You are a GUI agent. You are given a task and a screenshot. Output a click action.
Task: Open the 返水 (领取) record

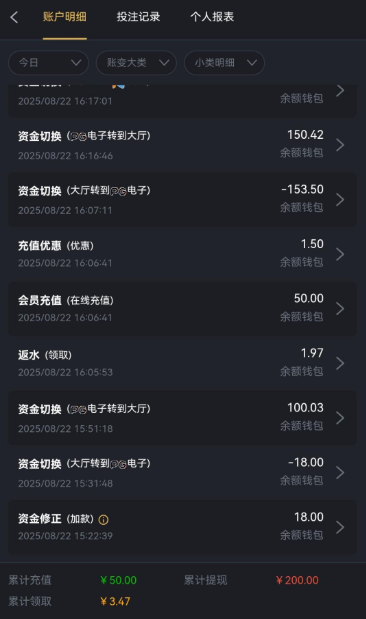coord(182,363)
